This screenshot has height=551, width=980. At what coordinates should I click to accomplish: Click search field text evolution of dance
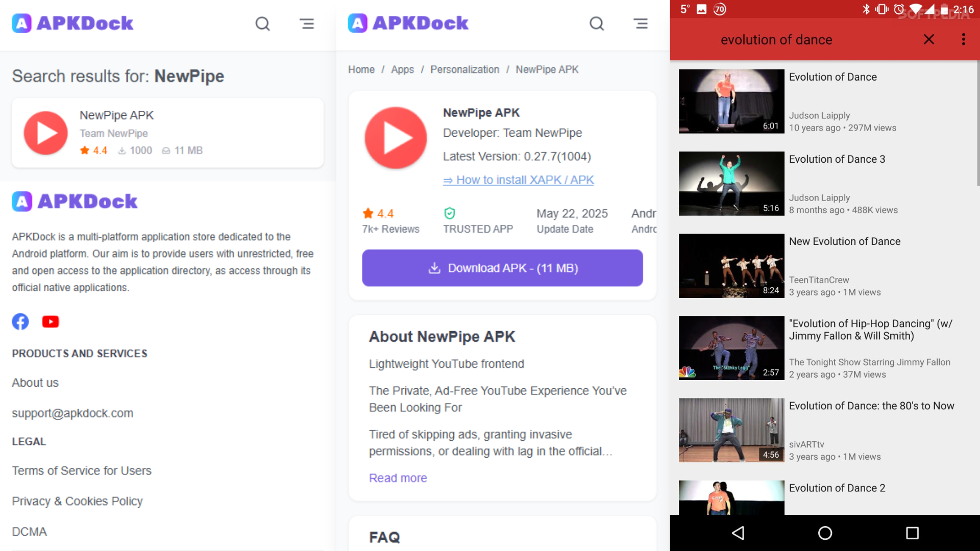tap(776, 40)
